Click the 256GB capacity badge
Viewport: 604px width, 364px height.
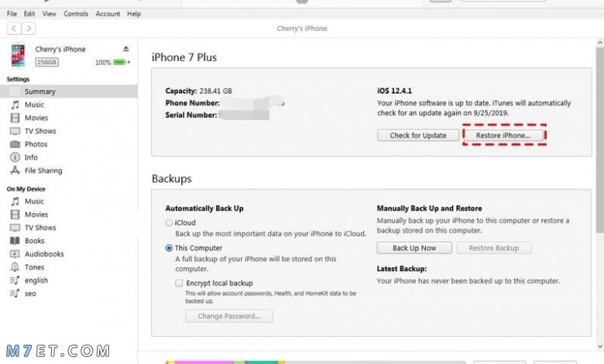point(47,62)
